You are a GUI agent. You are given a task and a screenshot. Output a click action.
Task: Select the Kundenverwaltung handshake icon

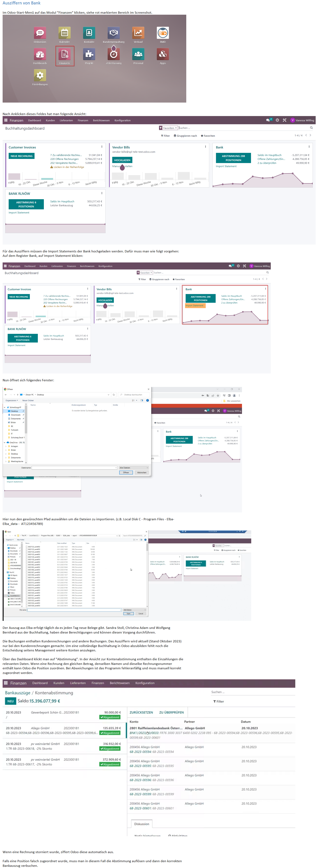point(113,33)
